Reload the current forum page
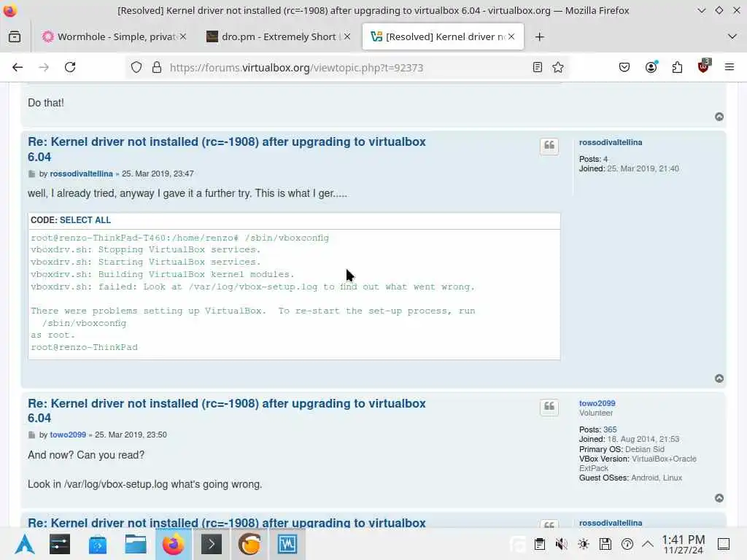The height and width of the screenshot is (560, 747). (x=70, y=67)
